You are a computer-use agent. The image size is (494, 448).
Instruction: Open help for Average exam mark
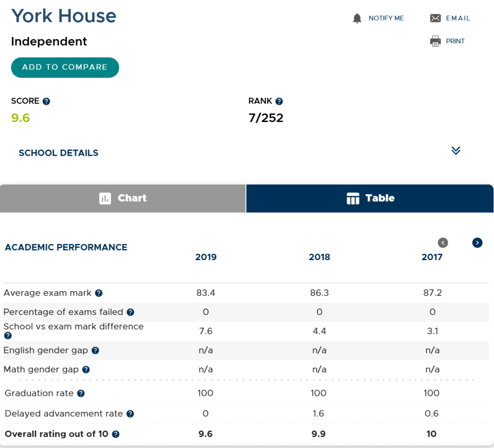pyautogui.click(x=99, y=293)
